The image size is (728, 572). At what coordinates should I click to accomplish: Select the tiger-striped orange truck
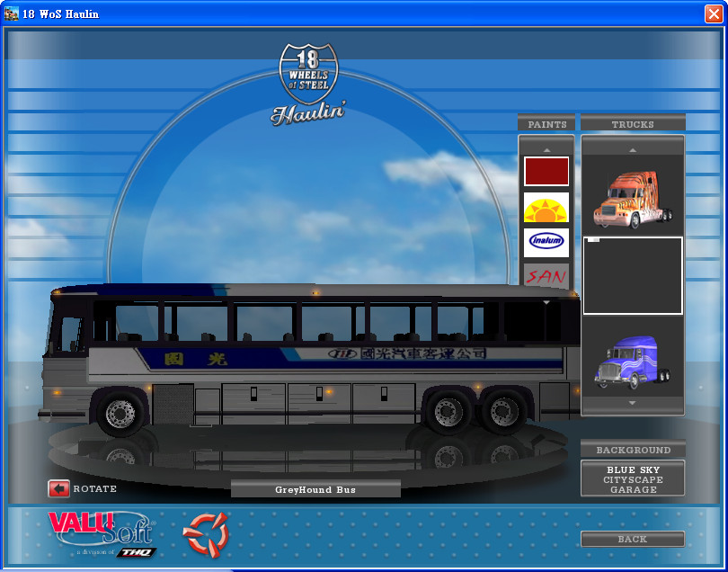click(x=634, y=199)
